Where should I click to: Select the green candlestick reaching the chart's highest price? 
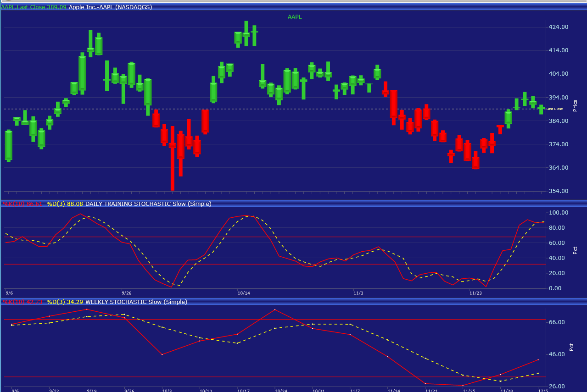click(x=246, y=33)
